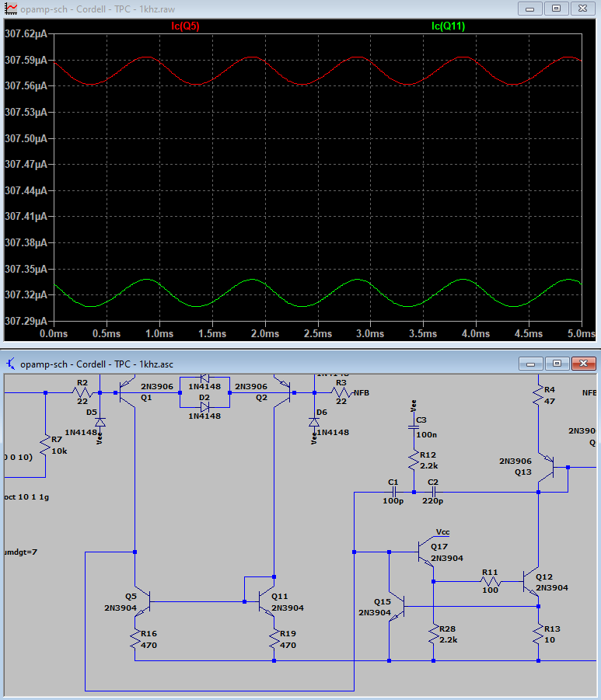This screenshot has height=700, width=601.
Task: Click the 307.35µA y-axis label
Action: click(26, 269)
